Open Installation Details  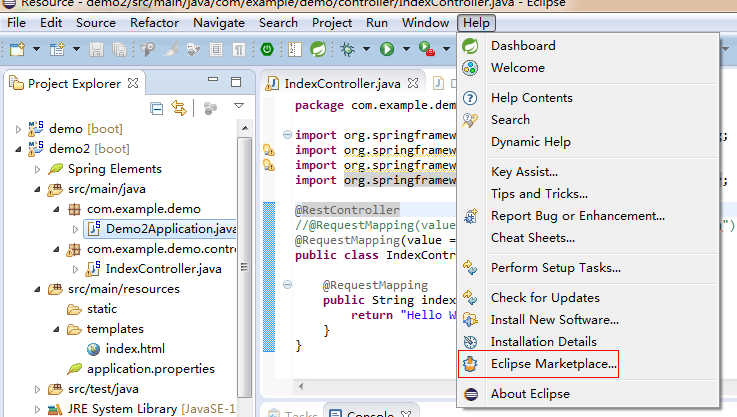click(x=544, y=342)
